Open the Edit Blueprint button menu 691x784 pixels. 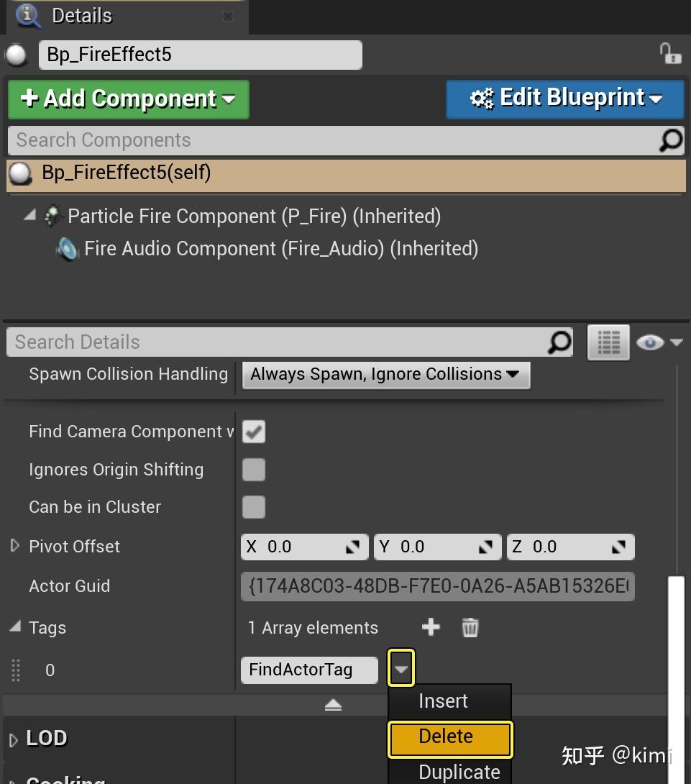coord(565,98)
